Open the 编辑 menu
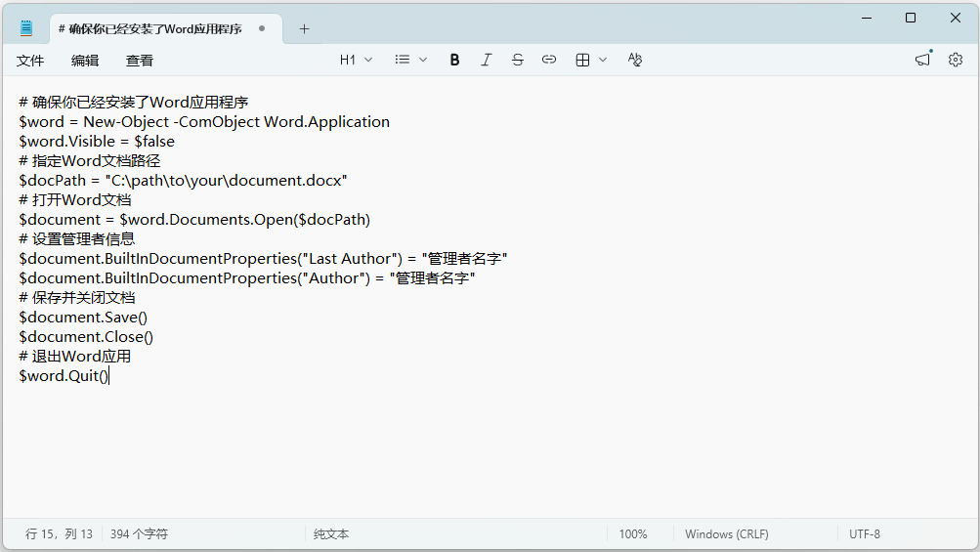Viewport: 980px width, 552px height. 84,61
